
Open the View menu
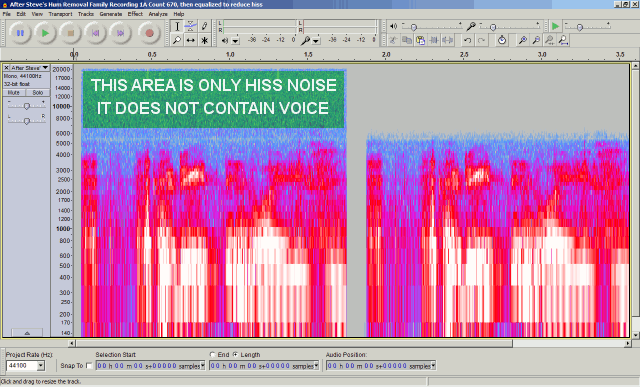37,14
